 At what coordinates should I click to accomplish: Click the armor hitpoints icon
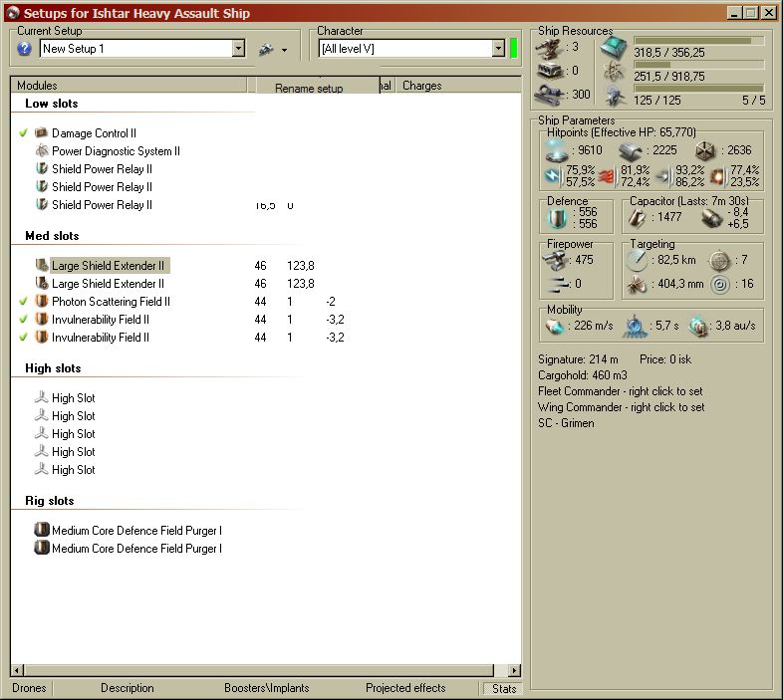click(x=631, y=150)
